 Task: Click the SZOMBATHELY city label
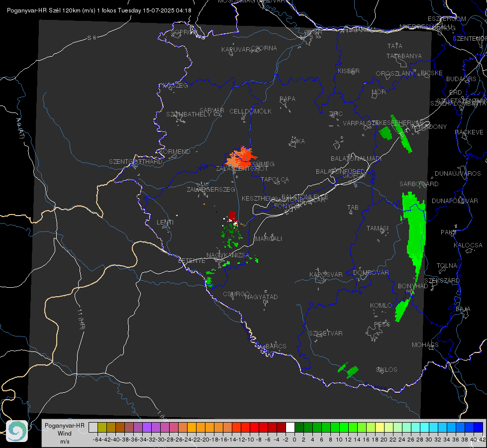click(189, 114)
